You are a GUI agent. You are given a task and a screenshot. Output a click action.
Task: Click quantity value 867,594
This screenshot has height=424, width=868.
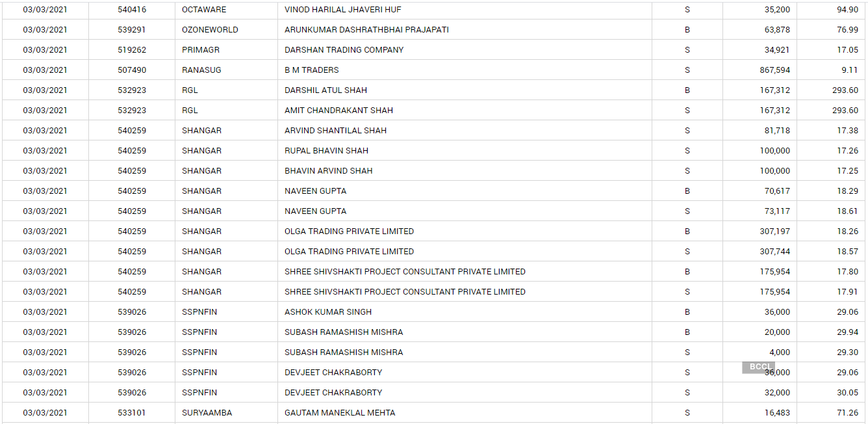pyautogui.click(x=774, y=70)
